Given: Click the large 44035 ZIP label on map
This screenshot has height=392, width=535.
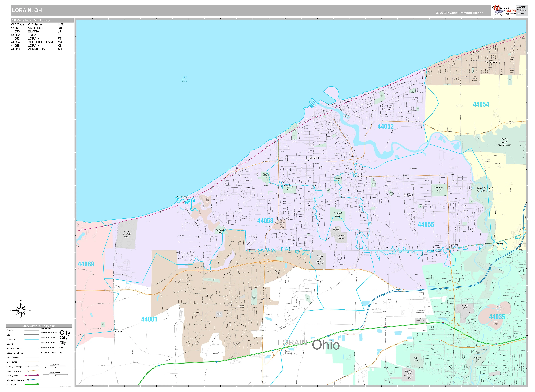Looking at the screenshot, I should [x=497, y=317].
